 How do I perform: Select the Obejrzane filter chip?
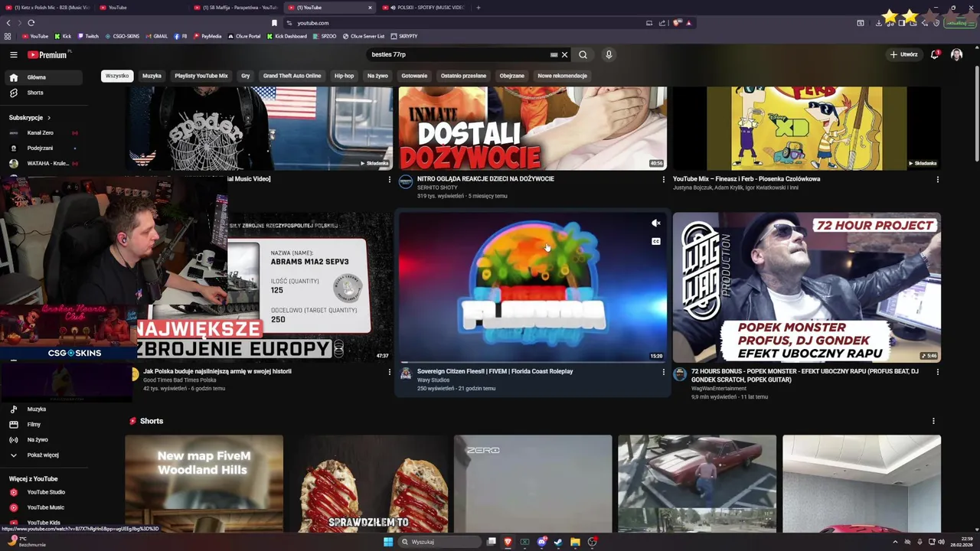511,76
